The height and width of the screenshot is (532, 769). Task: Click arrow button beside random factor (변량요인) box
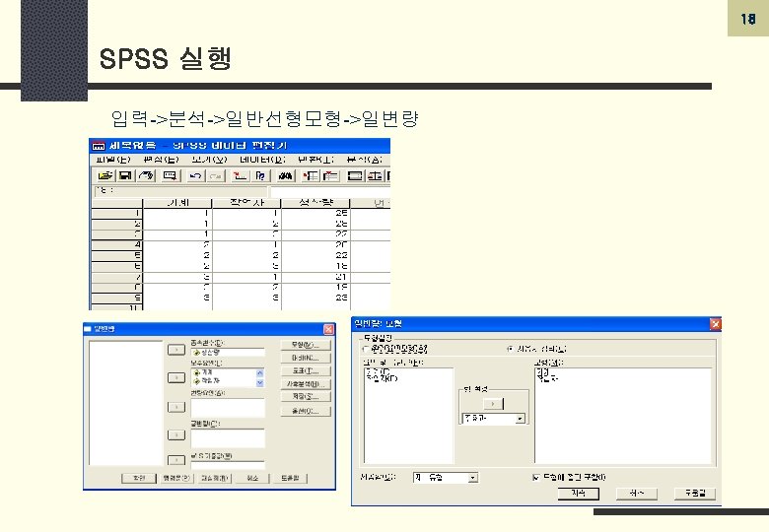(x=176, y=407)
